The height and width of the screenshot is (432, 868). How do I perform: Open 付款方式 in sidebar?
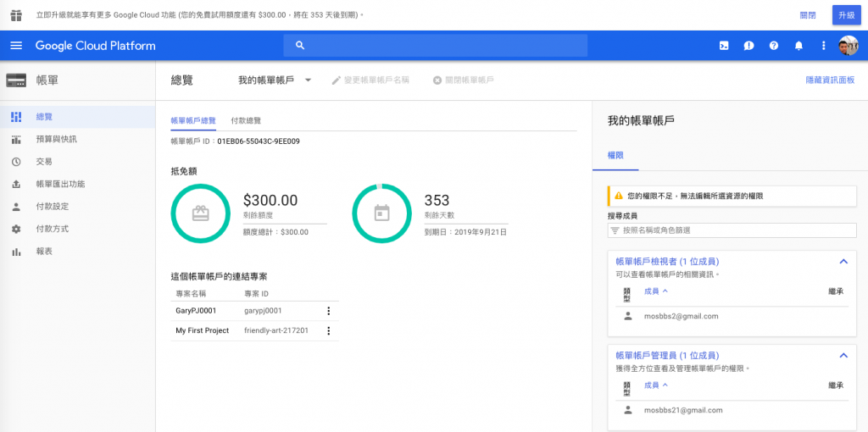pyautogui.click(x=77, y=229)
